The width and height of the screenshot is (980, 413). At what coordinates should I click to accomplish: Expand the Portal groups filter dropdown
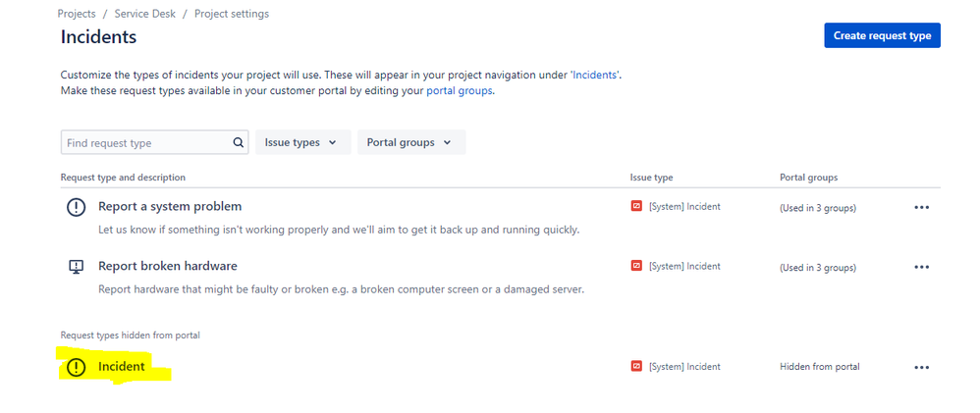pyautogui.click(x=411, y=142)
